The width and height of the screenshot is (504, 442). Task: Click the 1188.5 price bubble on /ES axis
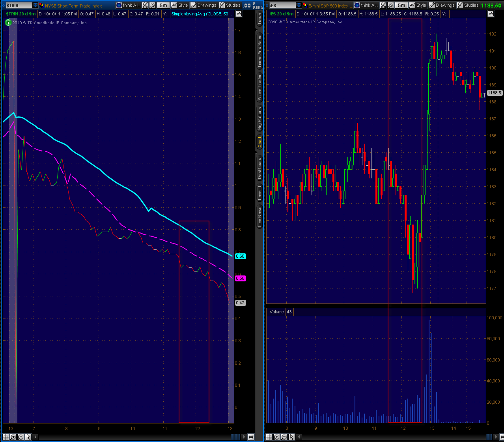[x=494, y=93]
